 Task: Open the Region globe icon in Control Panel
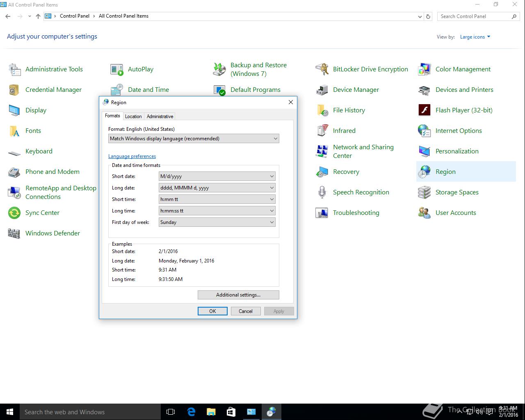coord(425,172)
